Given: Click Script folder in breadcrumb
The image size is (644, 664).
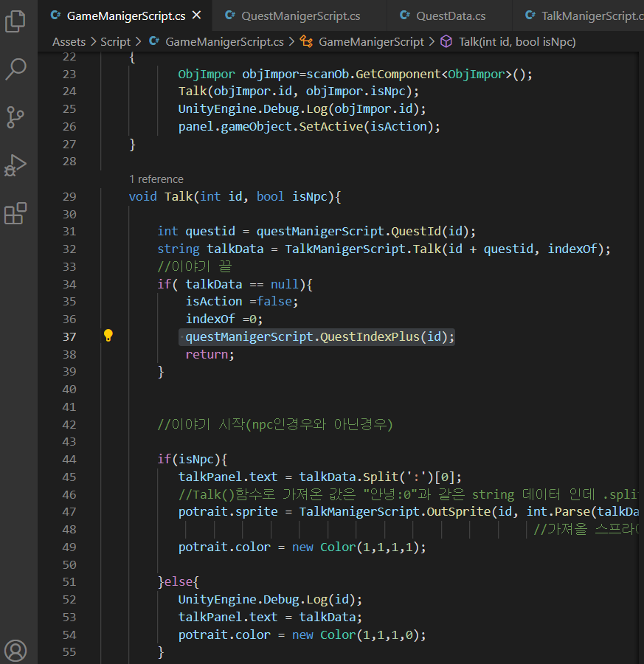Looking at the screenshot, I should point(115,41).
